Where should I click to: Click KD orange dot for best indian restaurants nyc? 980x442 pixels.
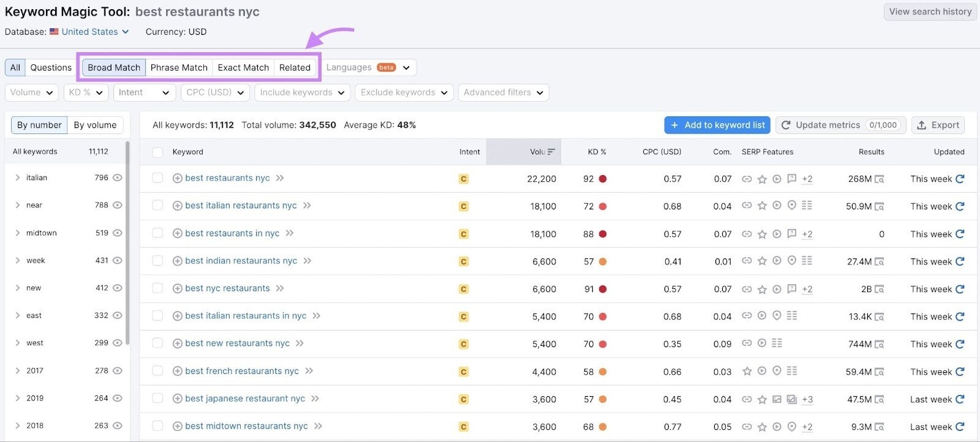[603, 261]
